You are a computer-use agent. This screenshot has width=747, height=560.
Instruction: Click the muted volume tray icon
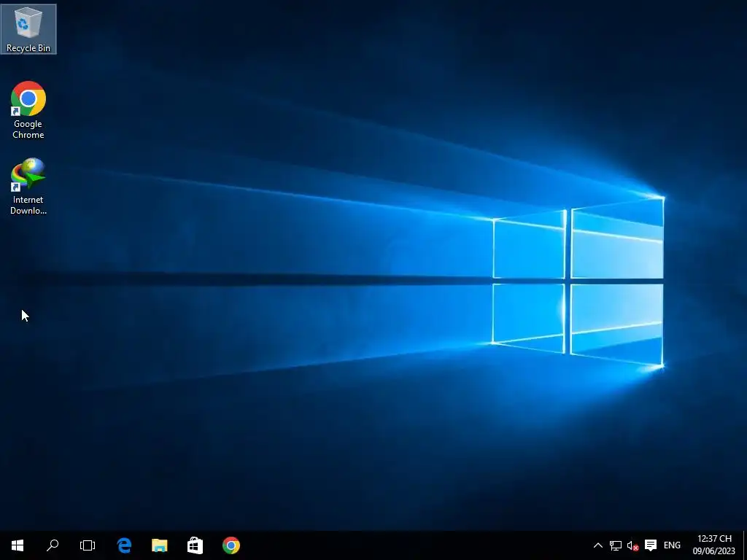(x=632, y=545)
